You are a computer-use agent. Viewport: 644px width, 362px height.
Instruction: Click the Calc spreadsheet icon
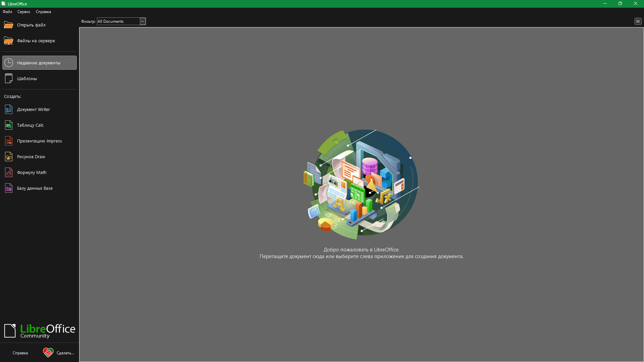tap(9, 125)
